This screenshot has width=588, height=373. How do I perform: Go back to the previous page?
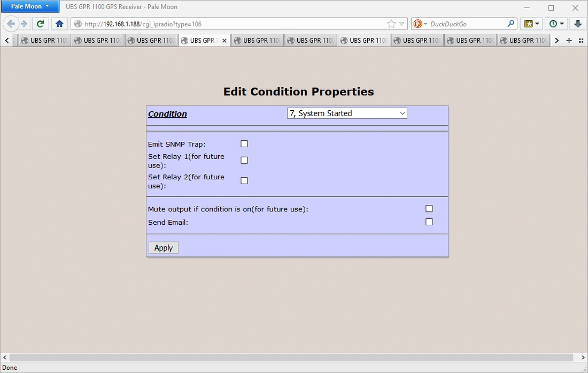(x=11, y=24)
